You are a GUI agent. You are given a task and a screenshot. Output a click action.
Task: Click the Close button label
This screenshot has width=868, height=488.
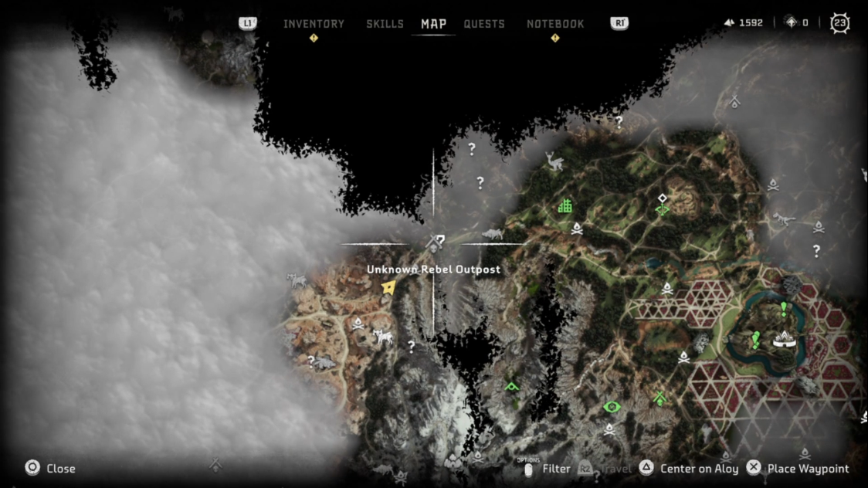point(61,469)
